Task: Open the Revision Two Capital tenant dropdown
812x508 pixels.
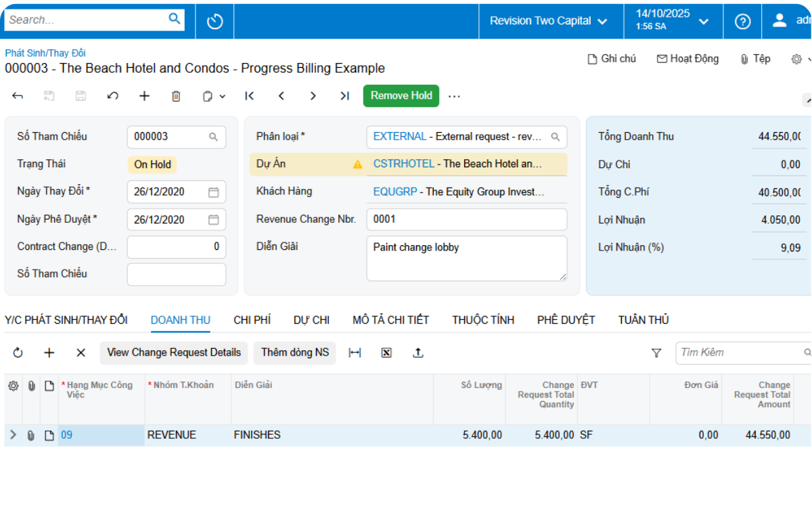Action: pos(549,20)
